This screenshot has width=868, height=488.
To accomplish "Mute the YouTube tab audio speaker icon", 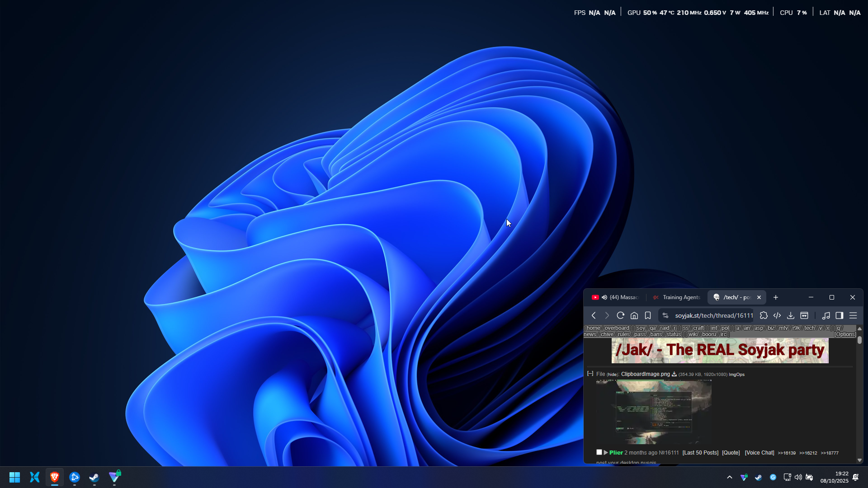I will 604,297.
